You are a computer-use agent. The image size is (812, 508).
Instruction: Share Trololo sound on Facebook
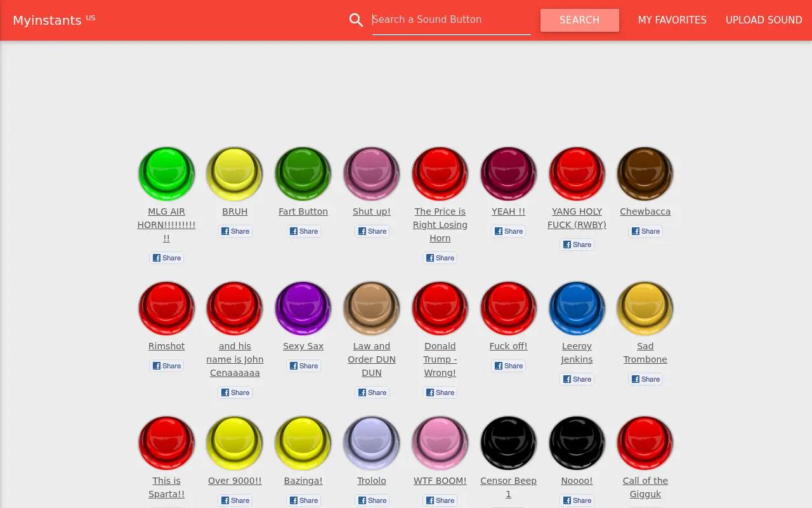(x=372, y=500)
